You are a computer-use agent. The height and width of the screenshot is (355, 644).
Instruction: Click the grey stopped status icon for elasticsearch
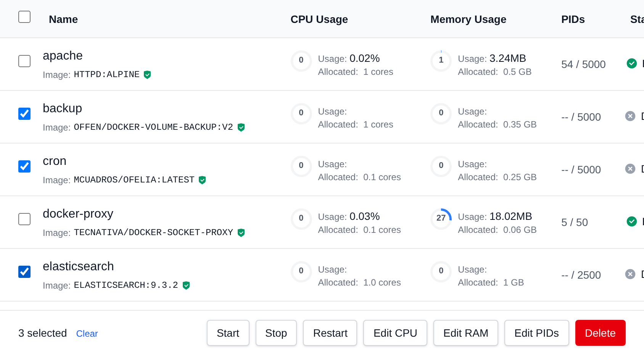point(630,274)
